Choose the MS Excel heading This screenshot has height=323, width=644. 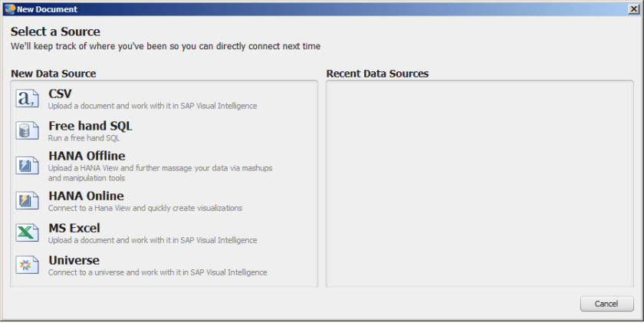point(74,228)
